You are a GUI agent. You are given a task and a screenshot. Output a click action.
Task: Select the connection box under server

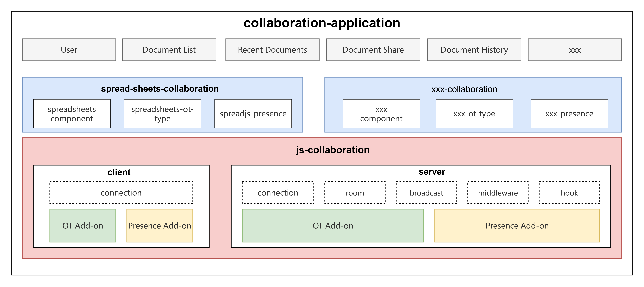278,193
